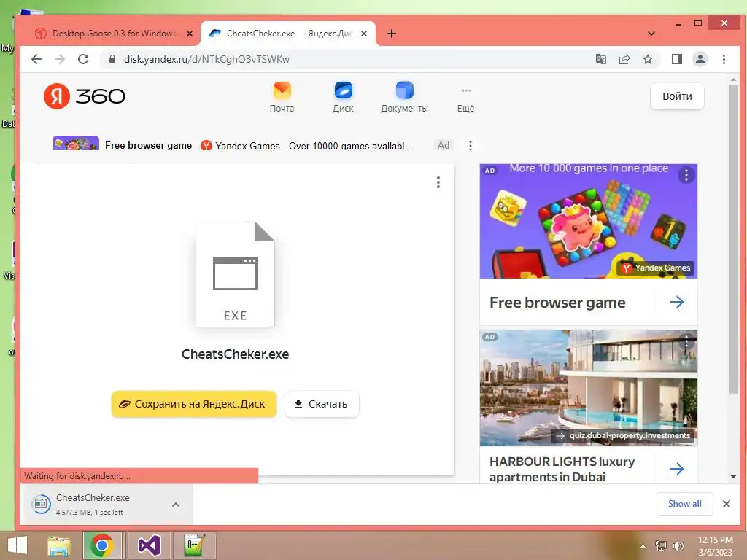Click the padlock site info icon

(x=112, y=59)
